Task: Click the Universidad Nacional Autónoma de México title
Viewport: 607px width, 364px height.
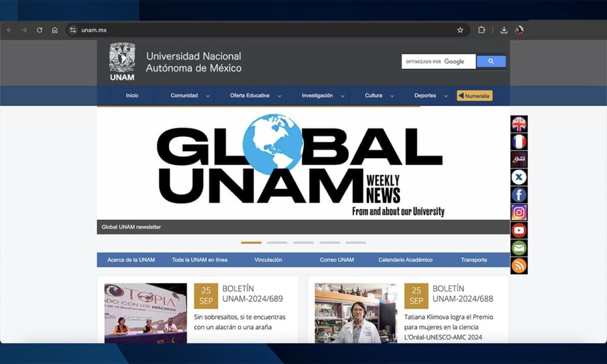Action: [194, 62]
